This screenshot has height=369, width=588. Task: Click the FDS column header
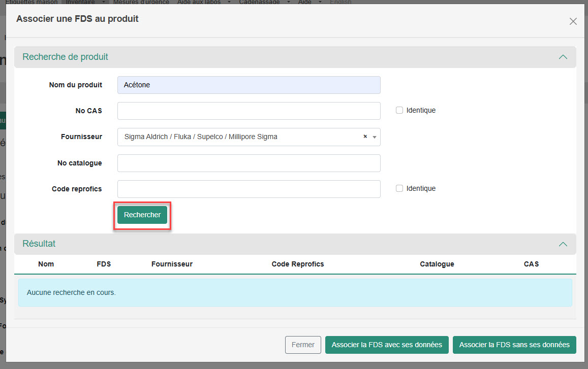point(104,264)
